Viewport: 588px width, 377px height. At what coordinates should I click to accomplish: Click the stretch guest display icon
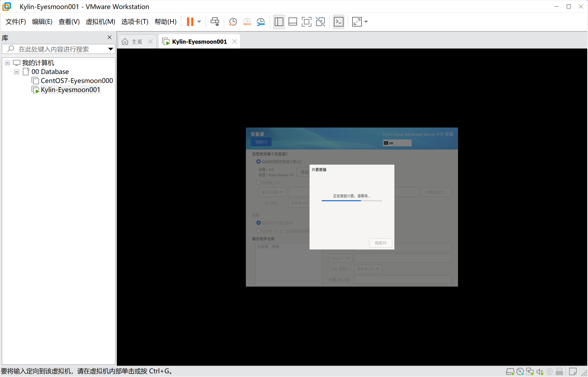tap(357, 22)
